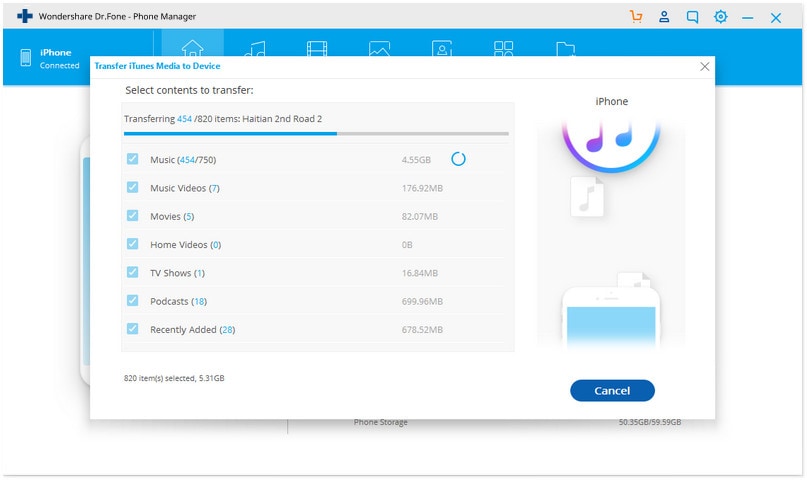Open the feedback chat icon

pos(692,17)
